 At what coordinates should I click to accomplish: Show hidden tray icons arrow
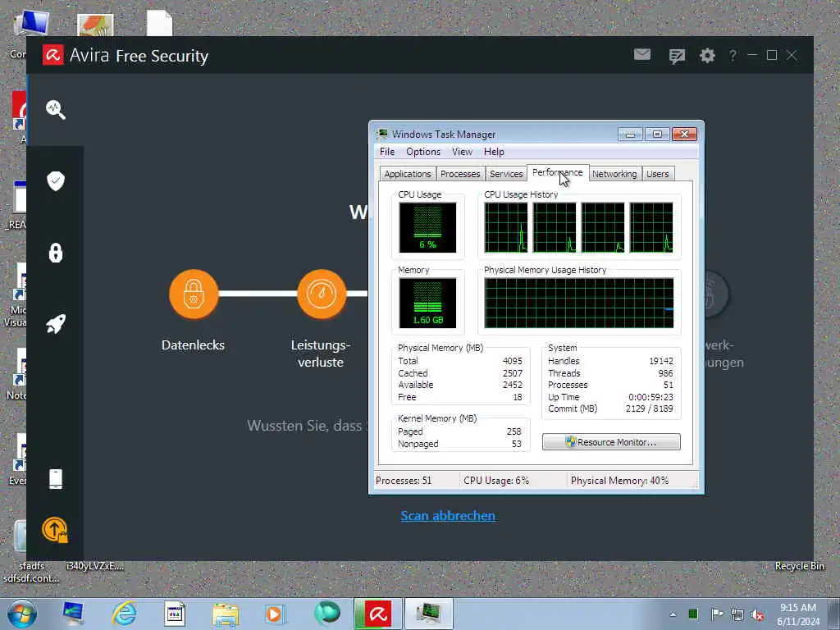pyautogui.click(x=673, y=614)
